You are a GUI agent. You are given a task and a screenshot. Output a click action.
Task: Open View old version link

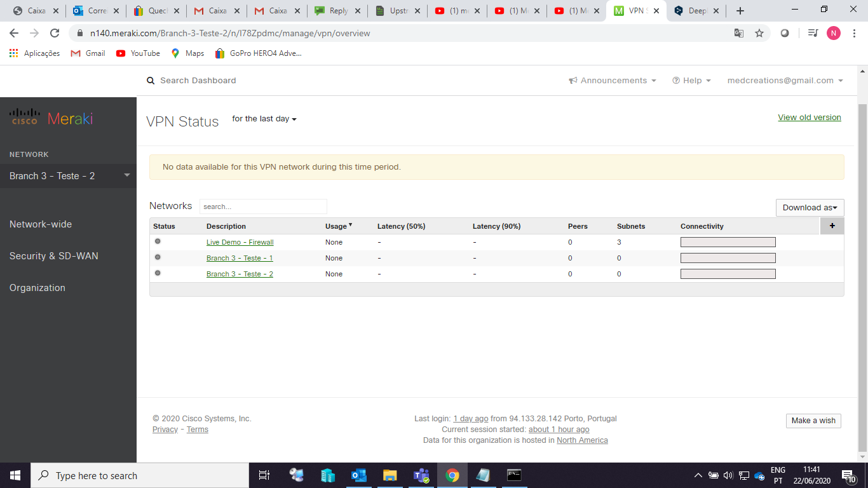(809, 117)
